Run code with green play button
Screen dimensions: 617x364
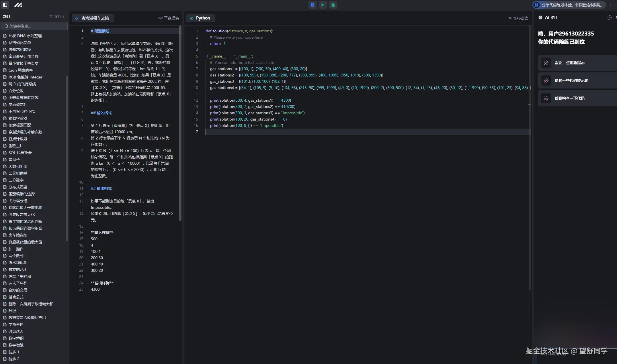(x=323, y=5)
